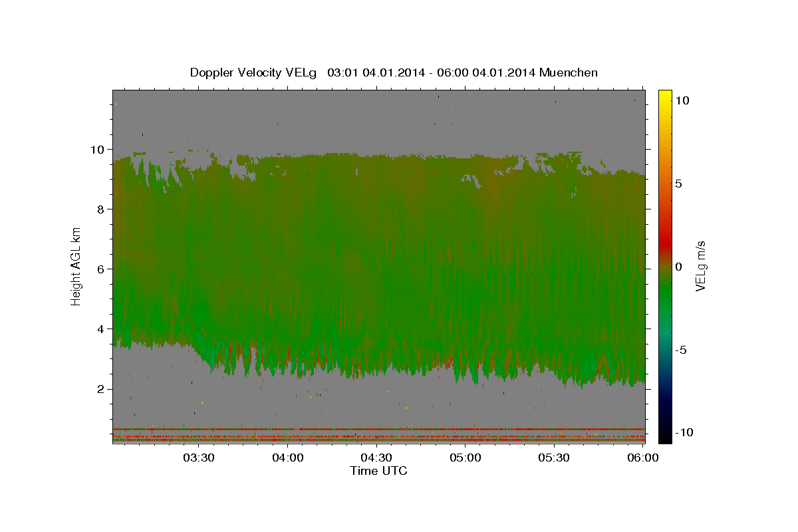Click the 04:00 time tick label
798x532 pixels.
pos(288,458)
